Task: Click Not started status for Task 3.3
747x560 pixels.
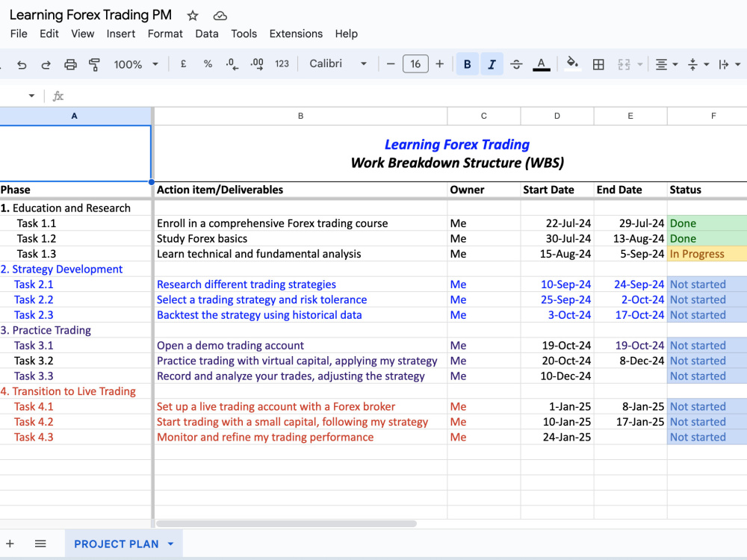Action: (707, 376)
